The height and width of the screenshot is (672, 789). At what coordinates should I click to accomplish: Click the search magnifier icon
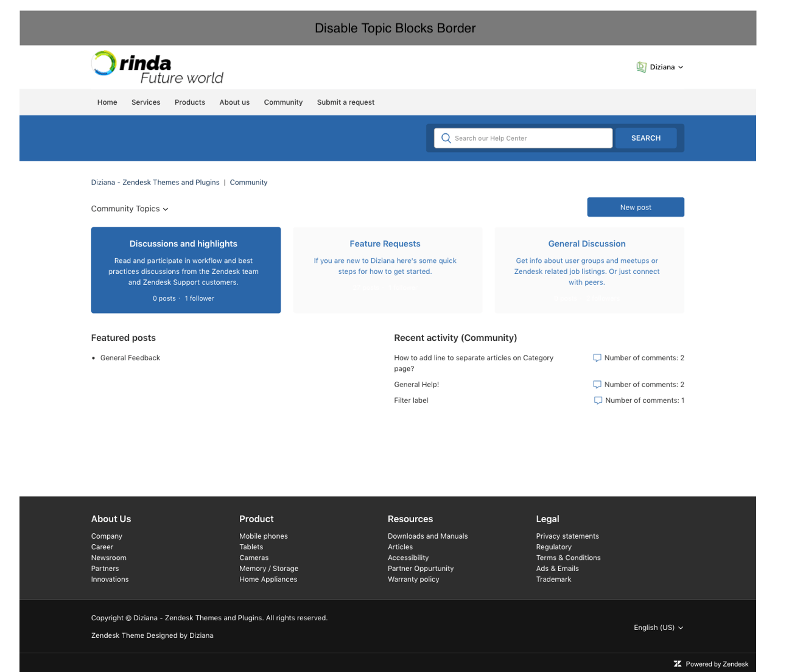pyautogui.click(x=446, y=138)
